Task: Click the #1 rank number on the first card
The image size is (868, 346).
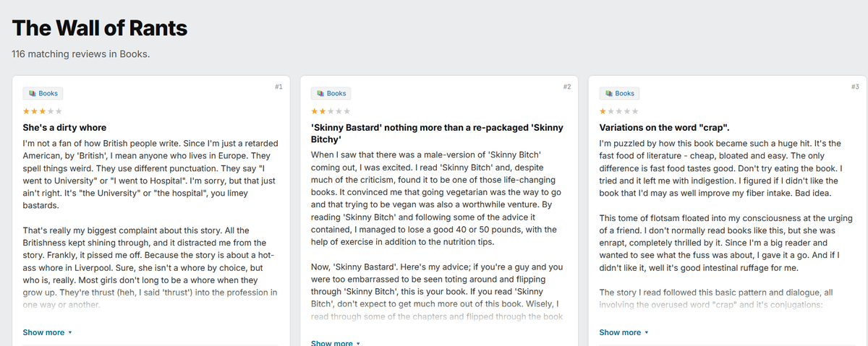Action: (x=278, y=87)
